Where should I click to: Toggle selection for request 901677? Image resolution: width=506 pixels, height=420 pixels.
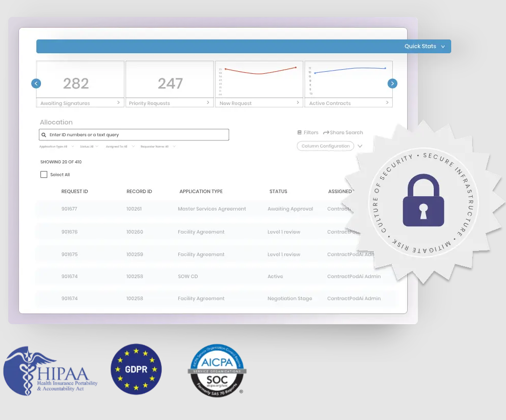pyautogui.click(x=44, y=209)
